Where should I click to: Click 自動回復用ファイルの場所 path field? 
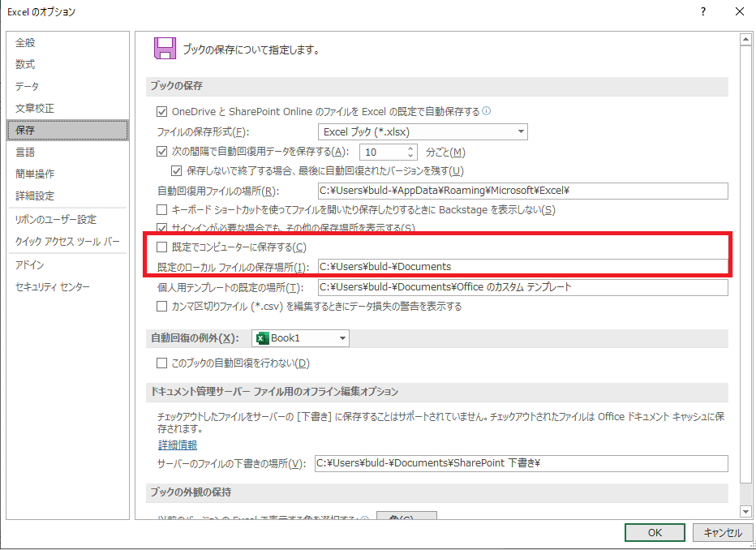[522, 191]
